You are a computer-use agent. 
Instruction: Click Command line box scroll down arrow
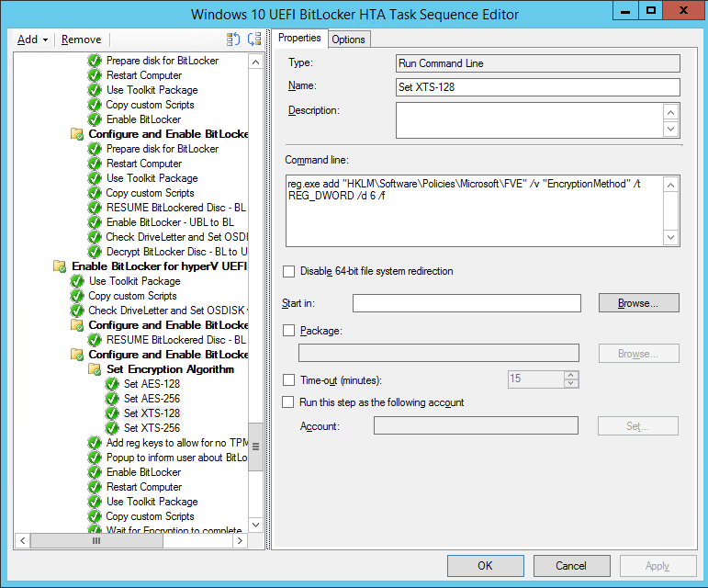(x=671, y=238)
